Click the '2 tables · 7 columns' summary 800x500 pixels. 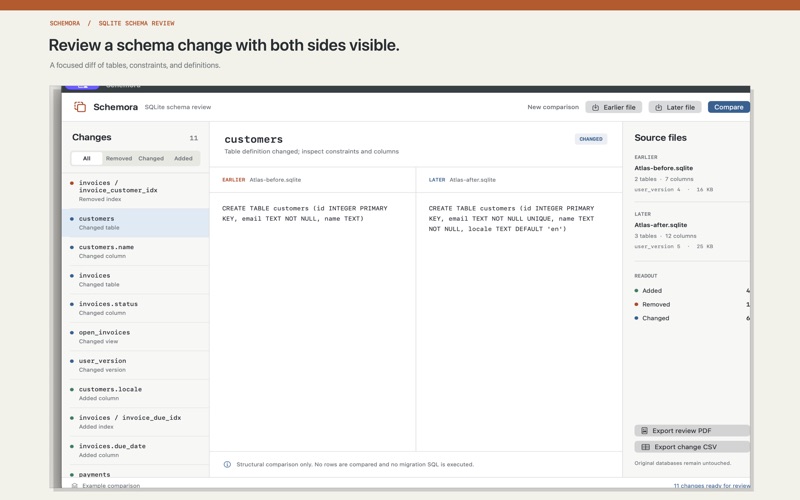pos(664,179)
